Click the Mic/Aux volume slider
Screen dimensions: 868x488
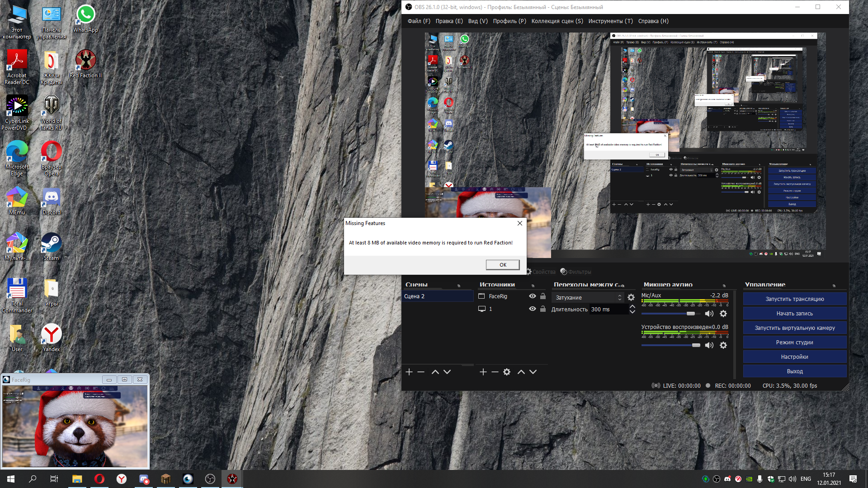pyautogui.click(x=670, y=314)
